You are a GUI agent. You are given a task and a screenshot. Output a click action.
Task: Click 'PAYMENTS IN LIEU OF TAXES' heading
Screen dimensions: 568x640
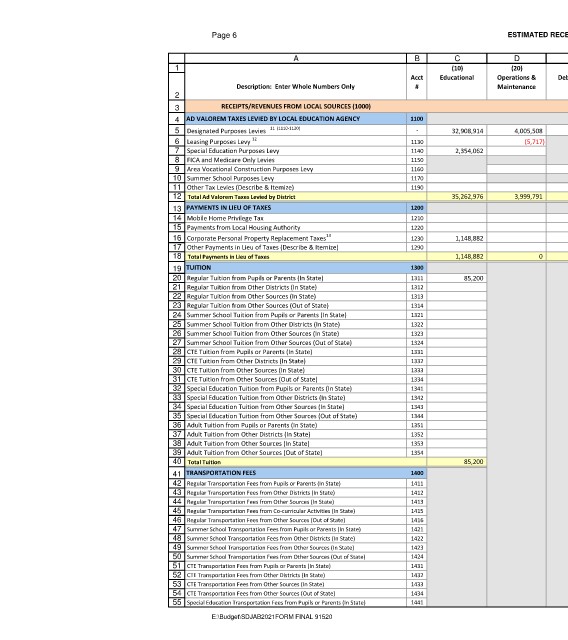click(x=229, y=208)
